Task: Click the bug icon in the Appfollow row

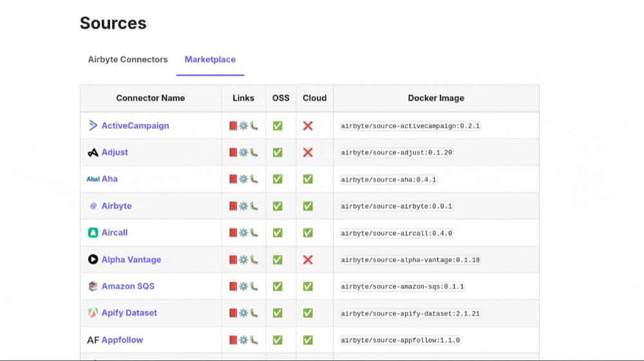Action: (x=254, y=340)
